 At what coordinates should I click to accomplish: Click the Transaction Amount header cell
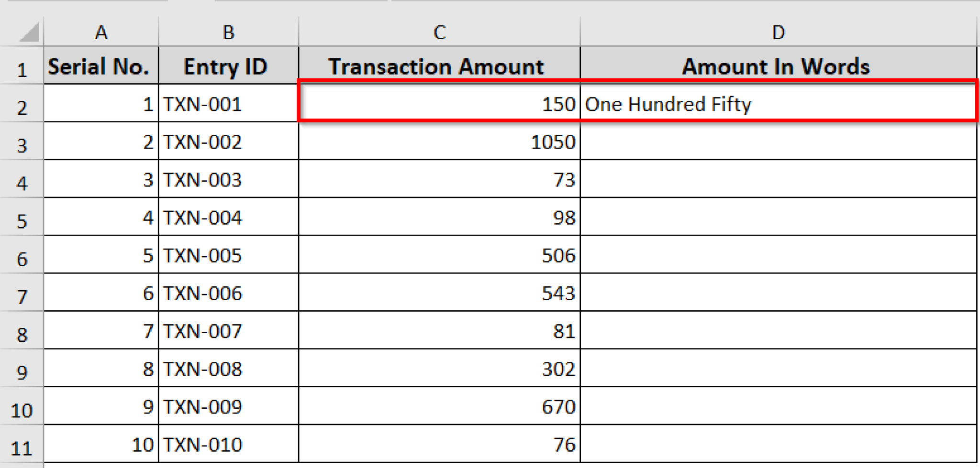438,67
